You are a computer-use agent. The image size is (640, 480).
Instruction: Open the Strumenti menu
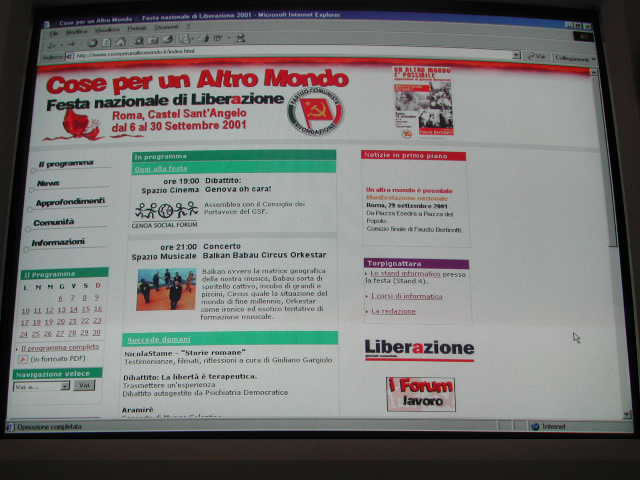(166, 28)
